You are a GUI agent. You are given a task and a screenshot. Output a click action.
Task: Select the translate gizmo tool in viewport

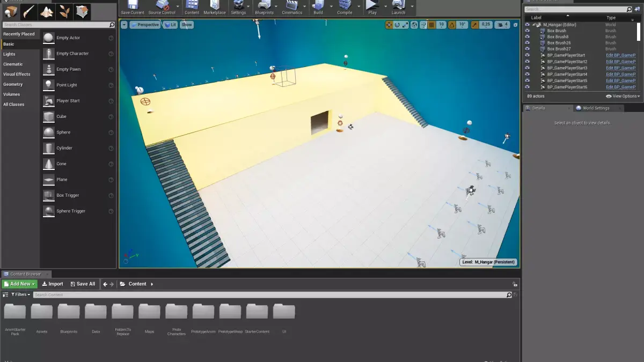(389, 25)
